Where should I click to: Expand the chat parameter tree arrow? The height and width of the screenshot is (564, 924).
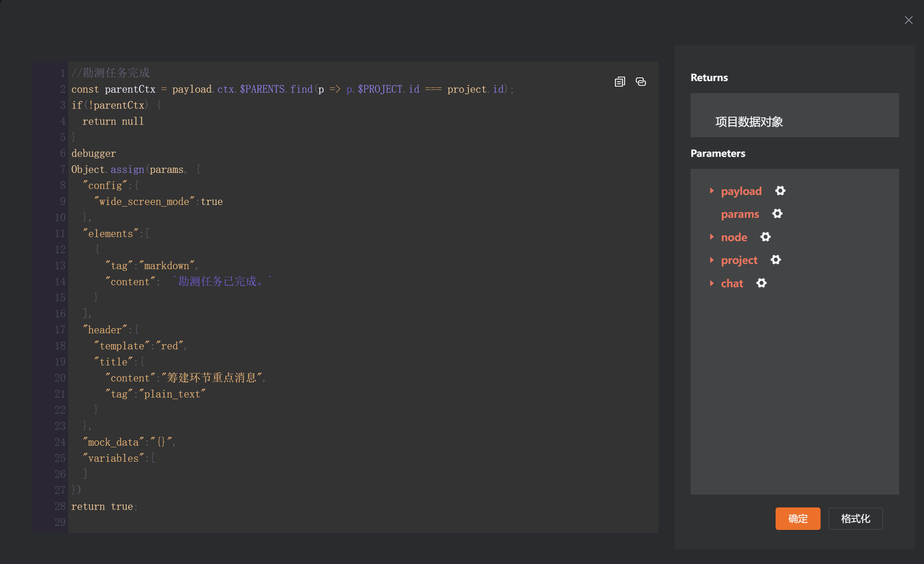[711, 283]
